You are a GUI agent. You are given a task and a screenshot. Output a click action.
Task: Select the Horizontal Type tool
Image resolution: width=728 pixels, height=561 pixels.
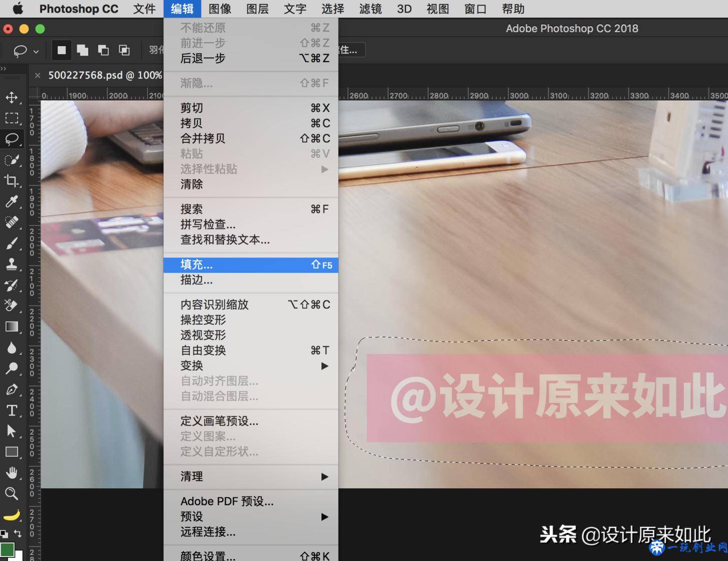12,410
